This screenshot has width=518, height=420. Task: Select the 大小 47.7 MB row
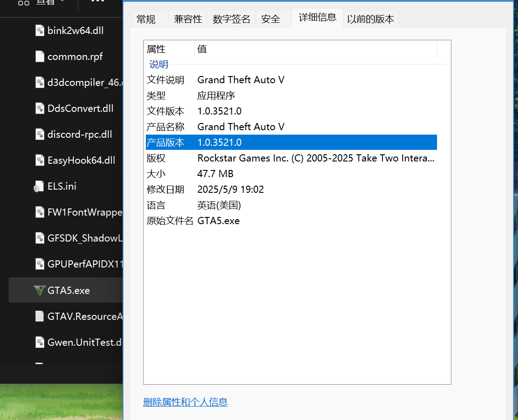click(291, 174)
